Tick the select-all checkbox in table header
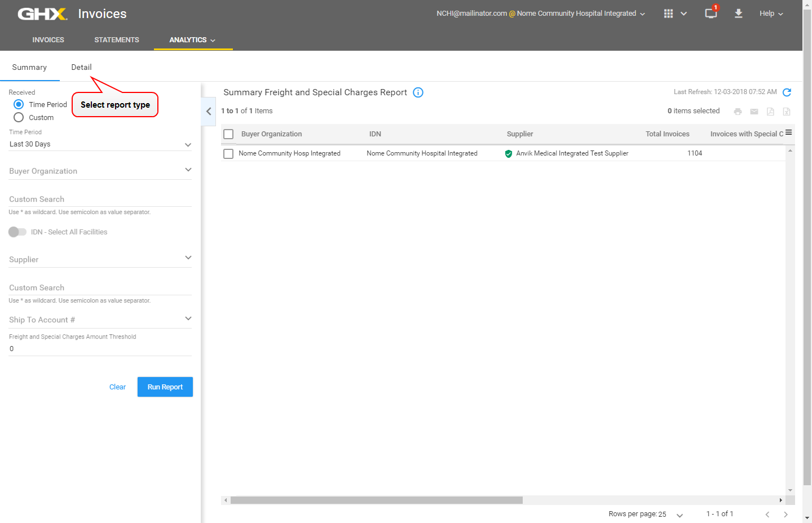Viewport: 812px width, 523px height. [228, 134]
